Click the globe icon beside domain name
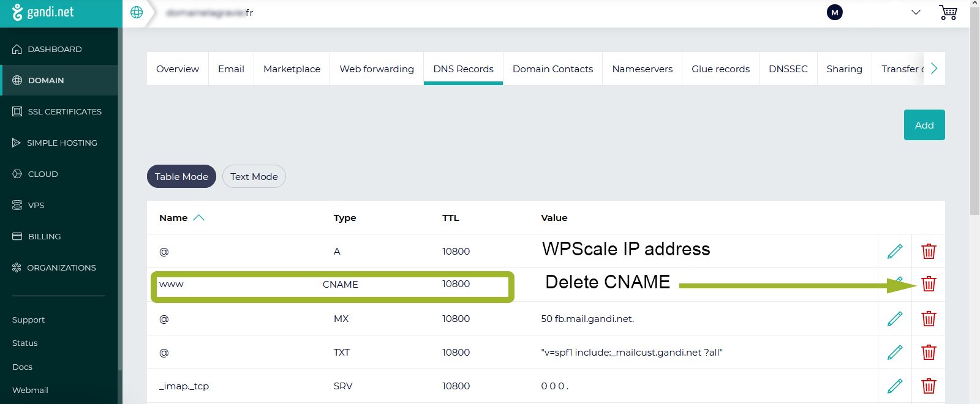This screenshot has width=980, height=404. [137, 12]
